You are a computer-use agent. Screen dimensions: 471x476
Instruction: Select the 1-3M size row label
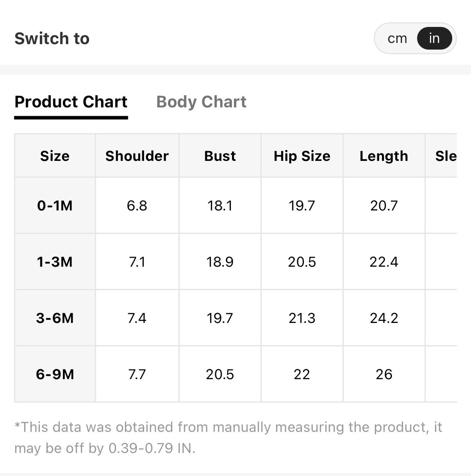pos(55,262)
